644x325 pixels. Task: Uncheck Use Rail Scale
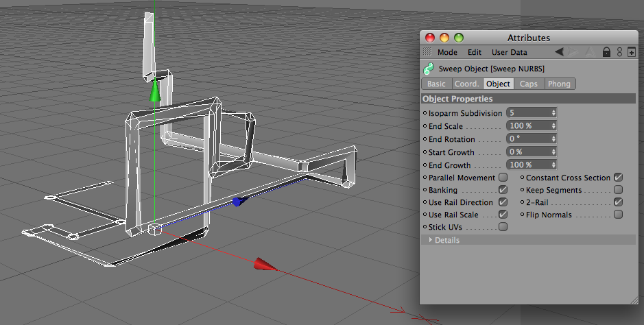pos(503,214)
